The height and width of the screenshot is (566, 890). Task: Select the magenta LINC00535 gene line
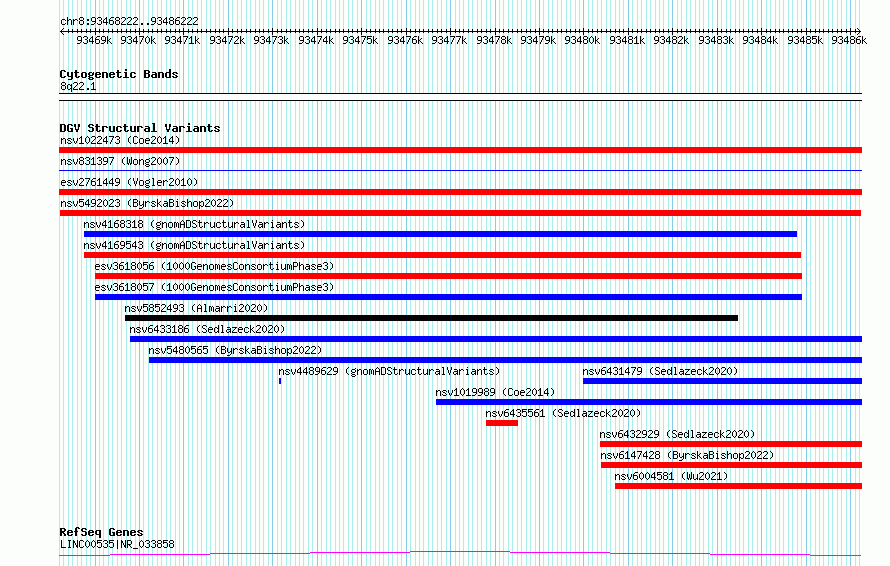point(460,554)
